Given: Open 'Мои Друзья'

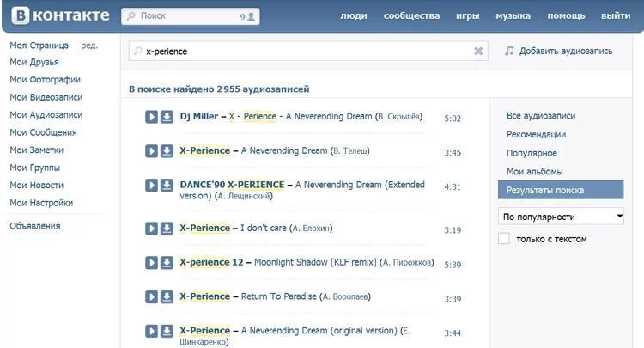Looking at the screenshot, I should pyautogui.click(x=34, y=62).
